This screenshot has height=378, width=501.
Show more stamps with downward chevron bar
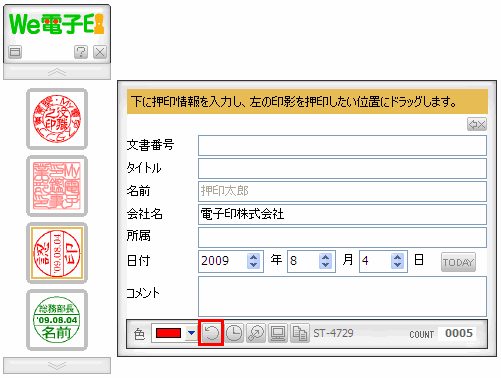click(57, 366)
